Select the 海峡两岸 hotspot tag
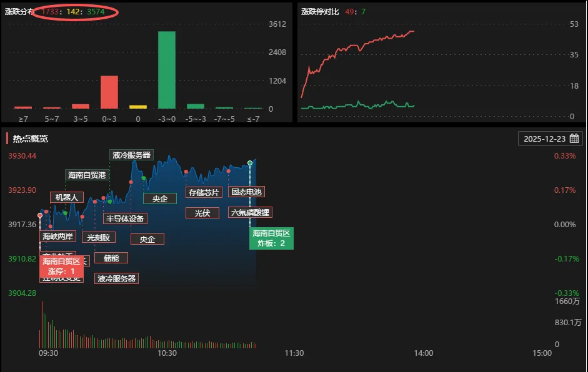 pos(57,236)
